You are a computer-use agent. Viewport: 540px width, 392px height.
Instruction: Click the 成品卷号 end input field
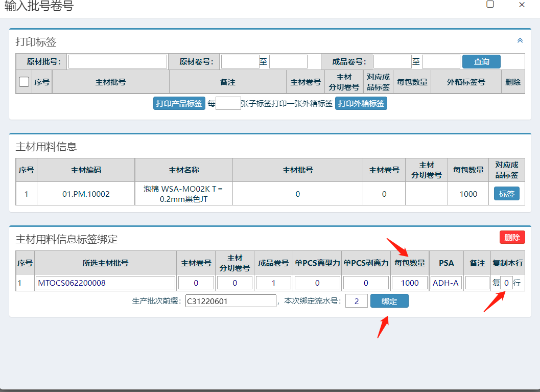441,62
